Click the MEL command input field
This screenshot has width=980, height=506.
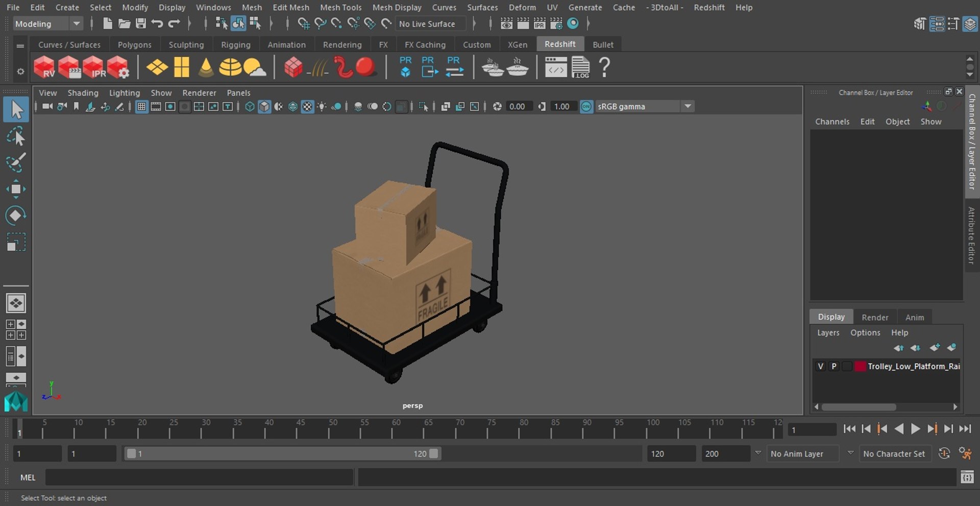[x=199, y=477]
